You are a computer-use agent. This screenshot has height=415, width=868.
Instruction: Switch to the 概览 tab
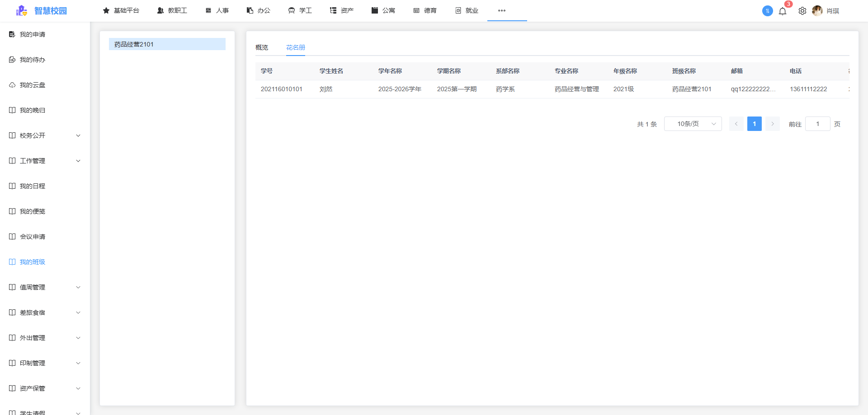[261, 47]
